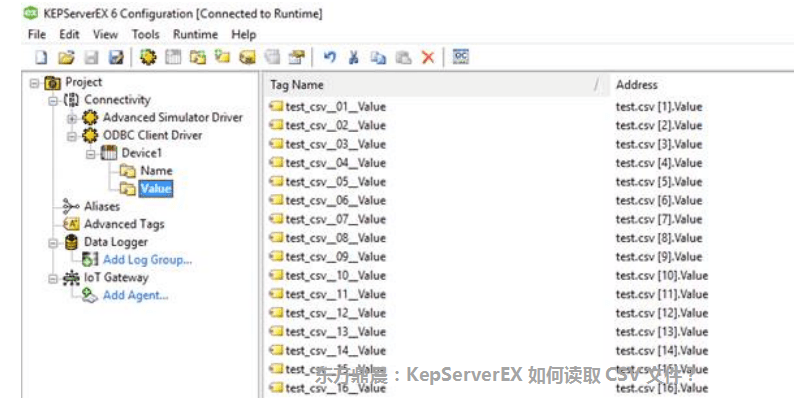Viewport: 794px width, 414px height.
Task: Launch the Quick Client from the toolbar
Action: [x=460, y=56]
